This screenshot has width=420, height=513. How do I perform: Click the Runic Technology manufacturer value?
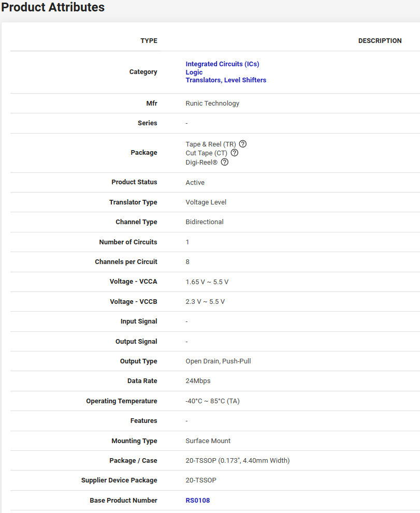tap(212, 104)
